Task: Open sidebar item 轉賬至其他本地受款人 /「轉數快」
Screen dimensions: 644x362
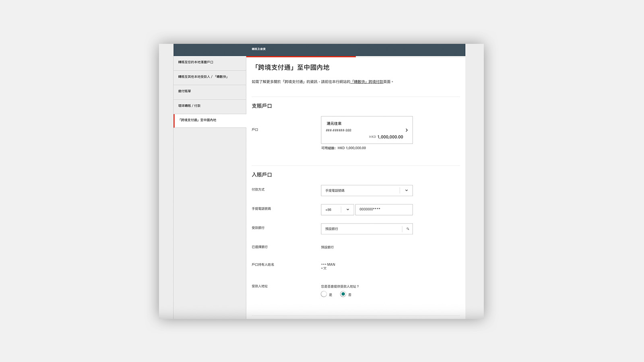Action: coord(210,77)
